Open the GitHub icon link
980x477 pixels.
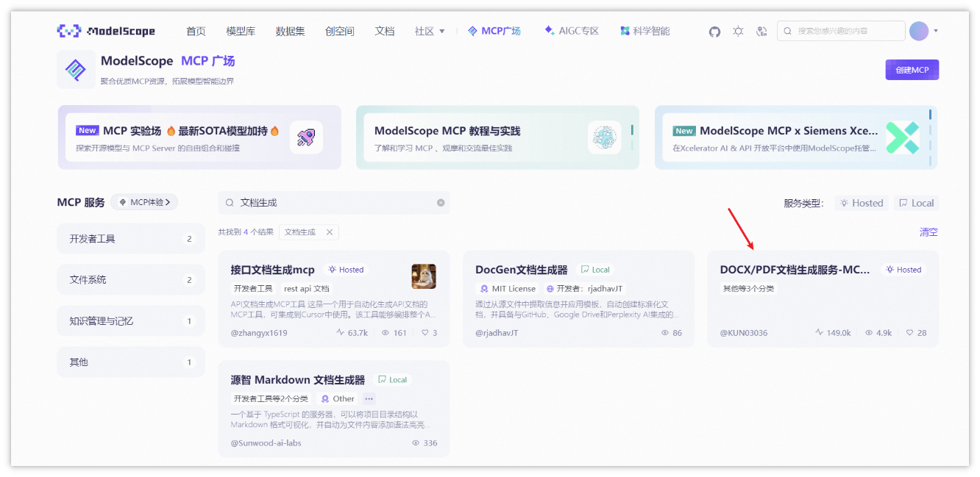pos(714,32)
